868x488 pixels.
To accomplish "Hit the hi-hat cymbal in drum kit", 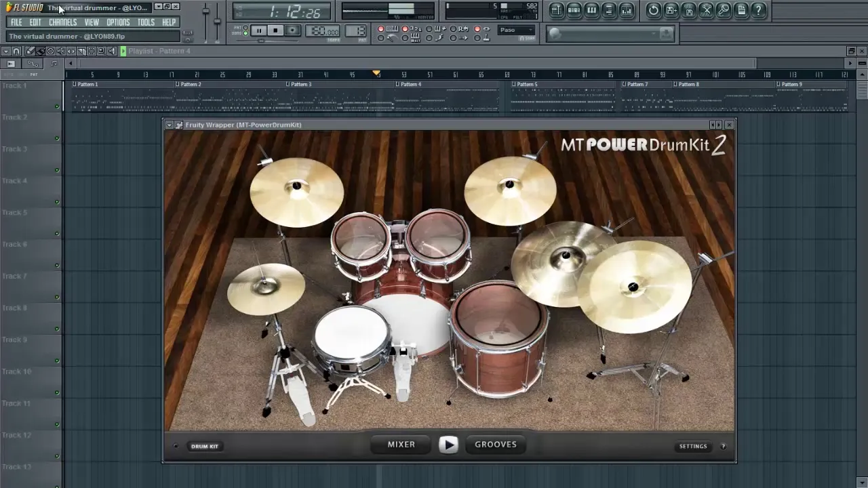I will [x=266, y=288].
